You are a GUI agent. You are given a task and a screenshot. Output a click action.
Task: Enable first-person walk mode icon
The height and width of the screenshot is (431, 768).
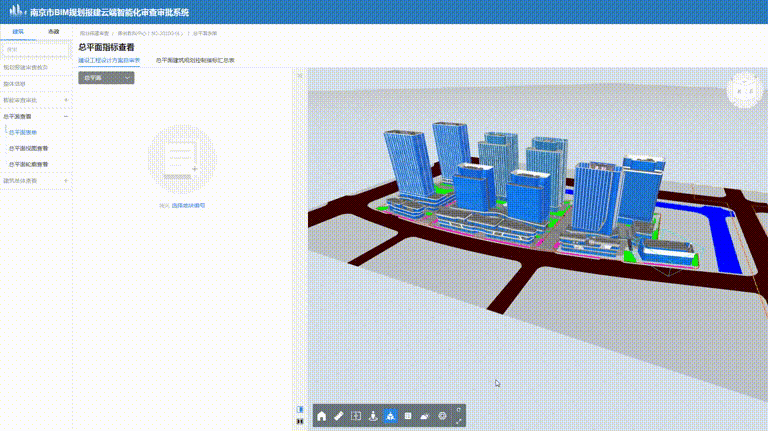click(373, 416)
